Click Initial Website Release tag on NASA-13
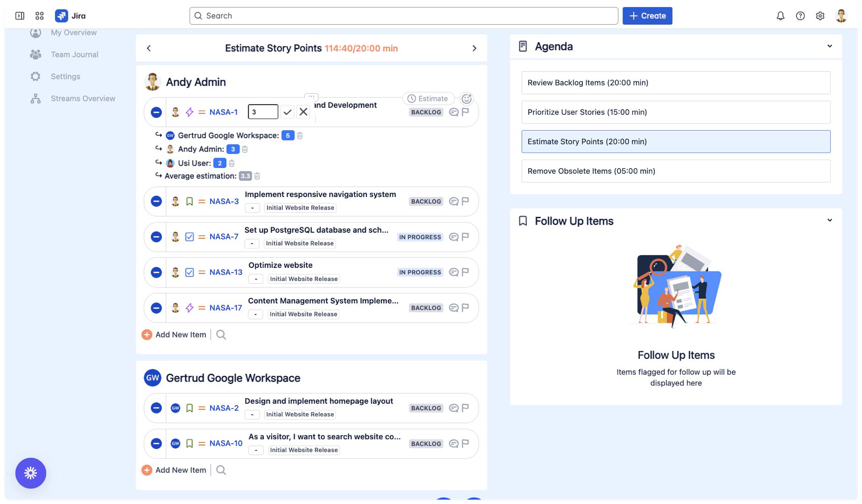Viewport: 862px width, 504px height. click(x=304, y=279)
